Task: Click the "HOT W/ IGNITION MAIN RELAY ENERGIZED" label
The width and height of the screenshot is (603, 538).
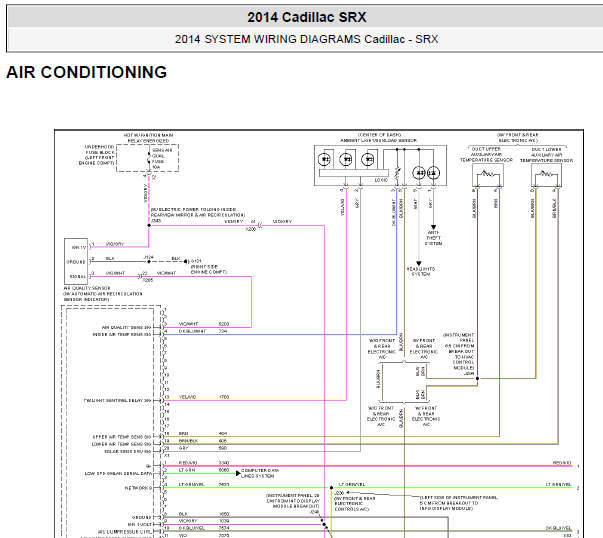Action: click(148, 138)
